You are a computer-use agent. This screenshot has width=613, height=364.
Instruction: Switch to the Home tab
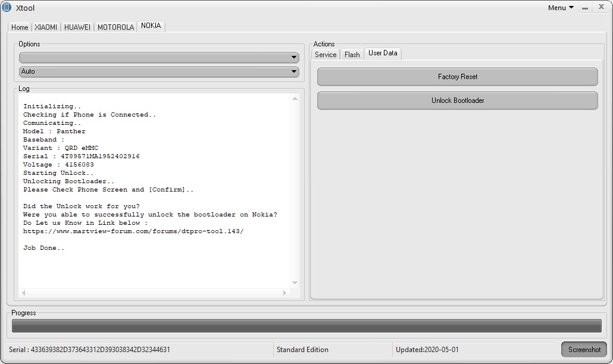pyautogui.click(x=20, y=27)
